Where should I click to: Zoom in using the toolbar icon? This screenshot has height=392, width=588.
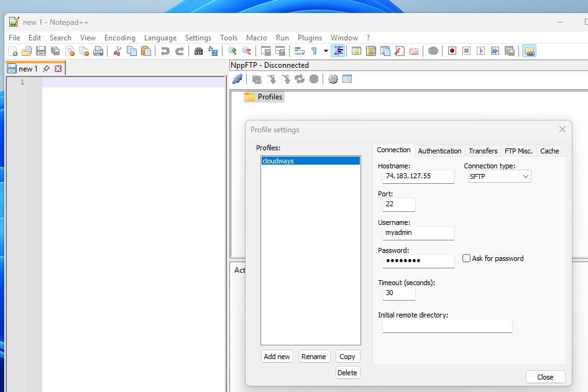tap(232, 51)
